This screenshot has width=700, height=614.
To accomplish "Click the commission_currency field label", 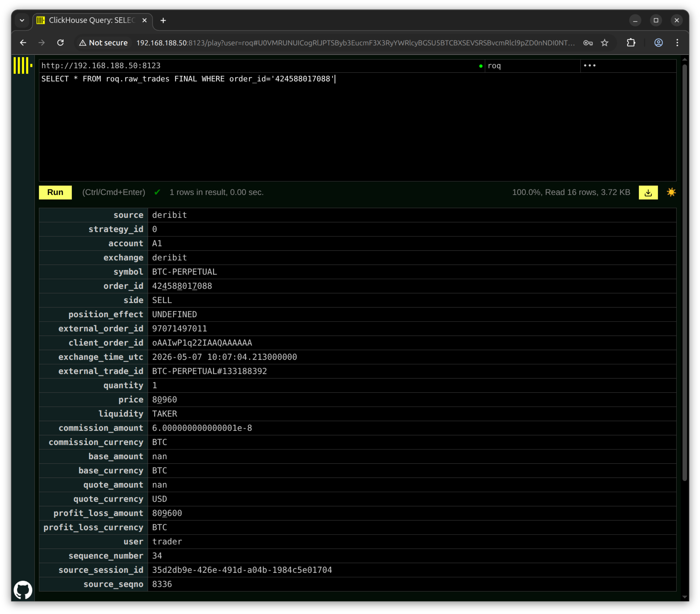I will coord(96,442).
